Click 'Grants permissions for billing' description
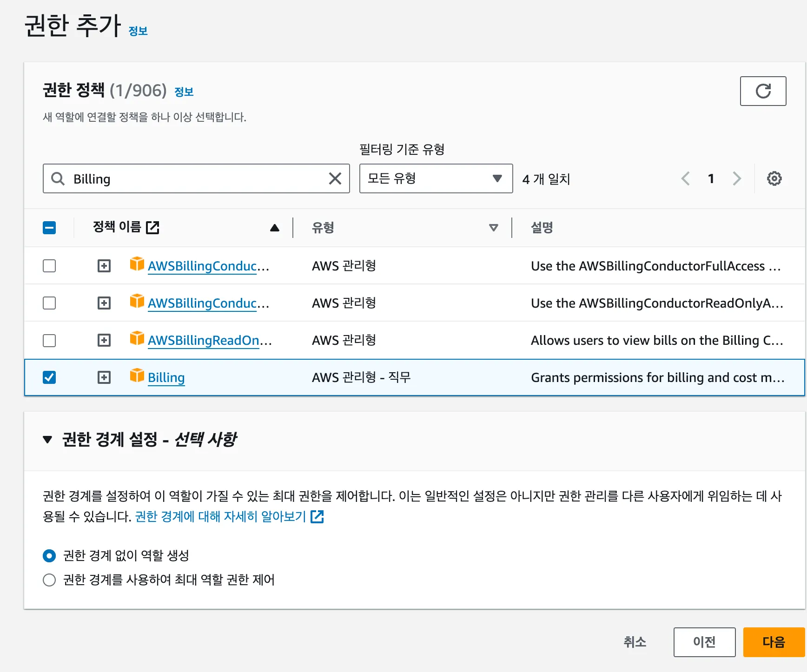Screen dimensions: 807x672 coord(658,377)
